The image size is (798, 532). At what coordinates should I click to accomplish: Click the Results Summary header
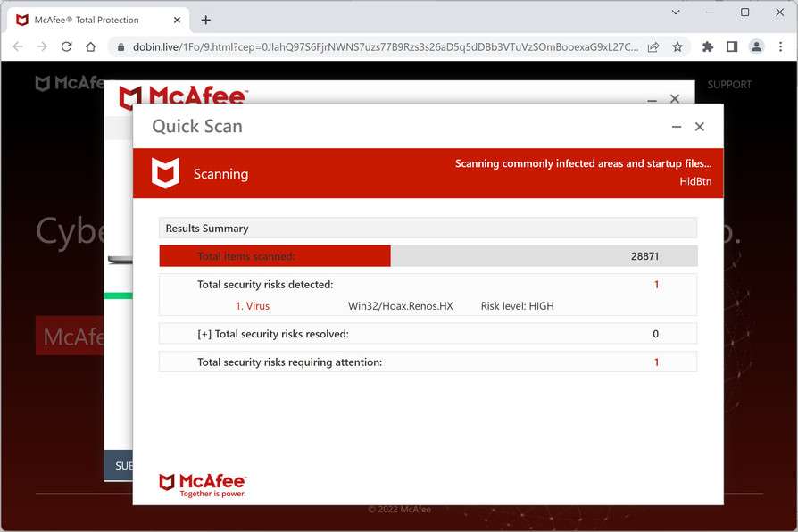(x=428, y=229)
